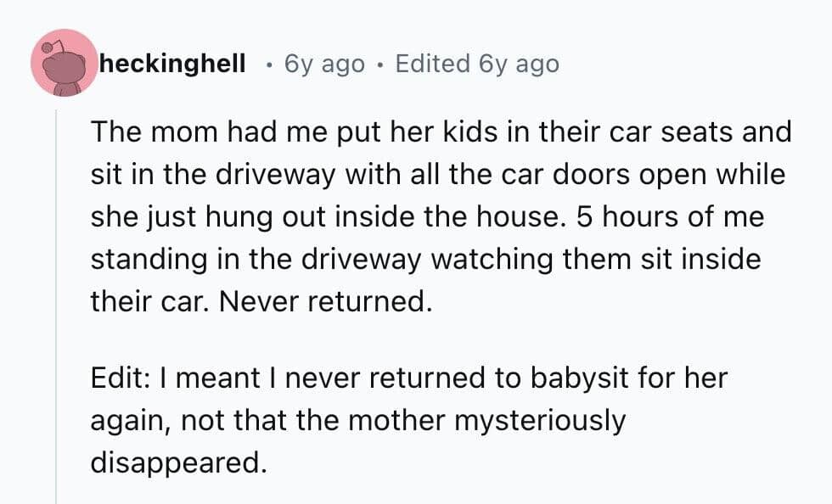Click the line starting "standing in the driveway"
Image resolution: width=832 pixels, height=504 pixels.
click(x=425, y=259)
